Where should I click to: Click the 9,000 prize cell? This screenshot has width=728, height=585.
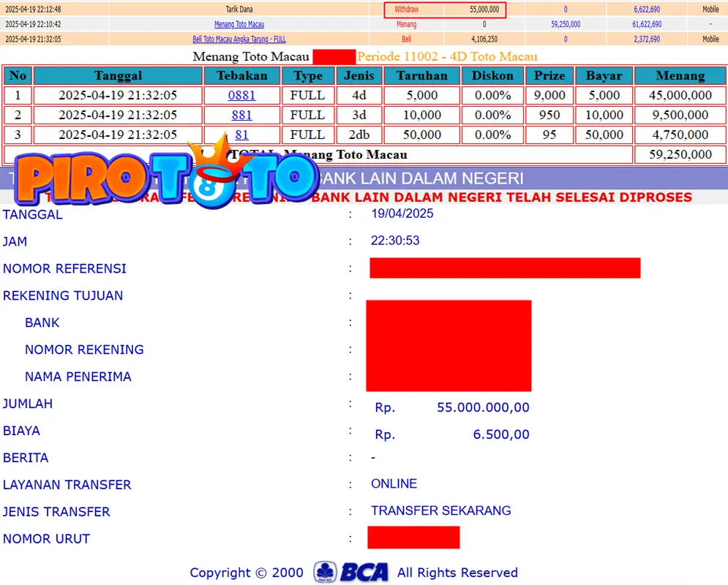[x=549, y=95]
